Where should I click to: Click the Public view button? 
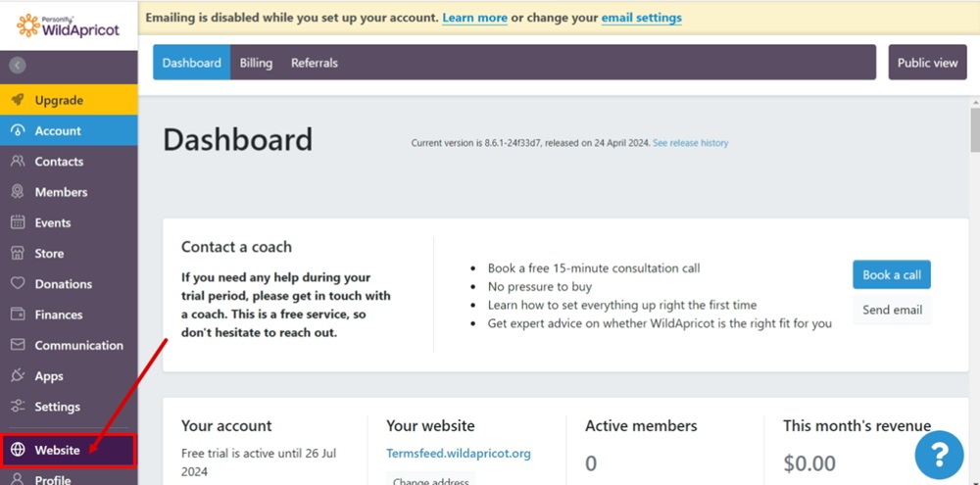(x=927, y=63)
